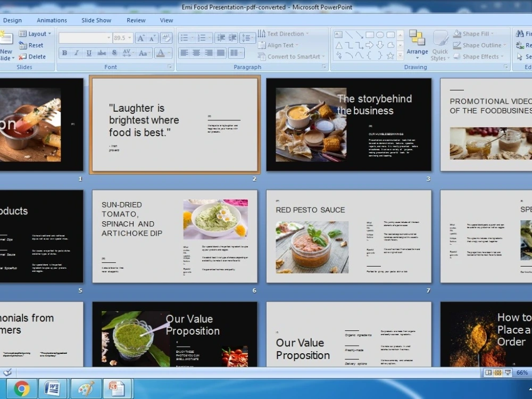Expand the shapes gallery More button

[401, 55]
